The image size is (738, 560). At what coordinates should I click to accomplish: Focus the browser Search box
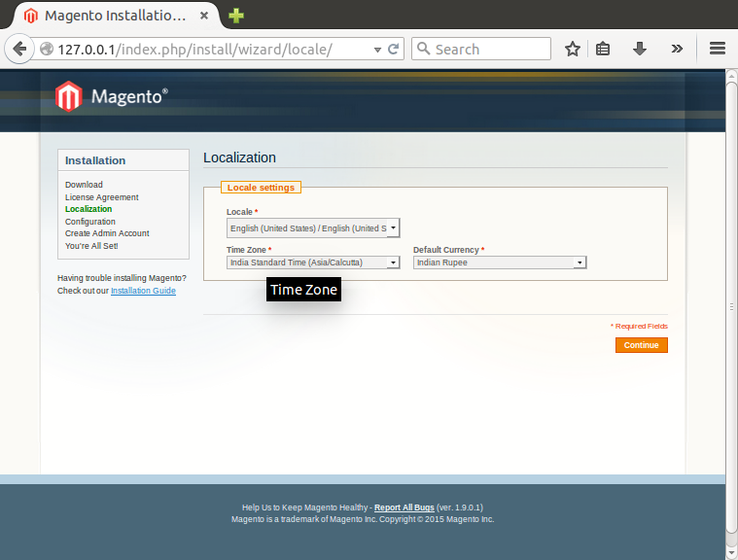481,49
